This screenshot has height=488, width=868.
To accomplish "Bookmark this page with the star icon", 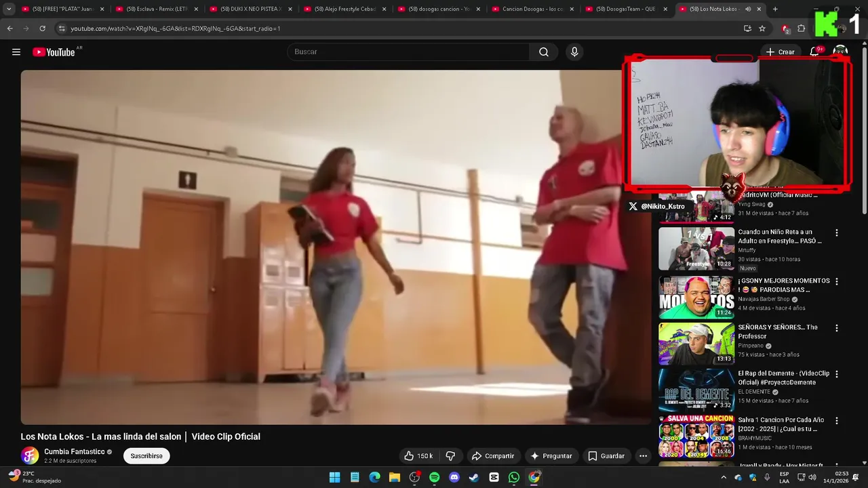I will tap(762, 28).
